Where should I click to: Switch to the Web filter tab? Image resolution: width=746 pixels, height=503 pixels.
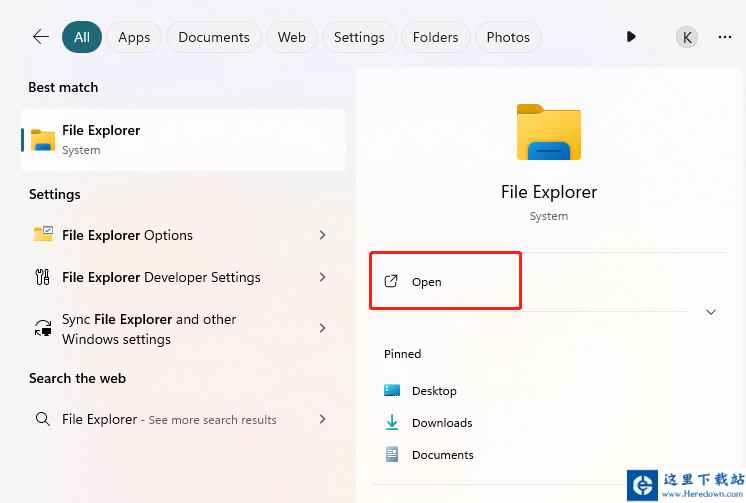click(x=292, y=37)
